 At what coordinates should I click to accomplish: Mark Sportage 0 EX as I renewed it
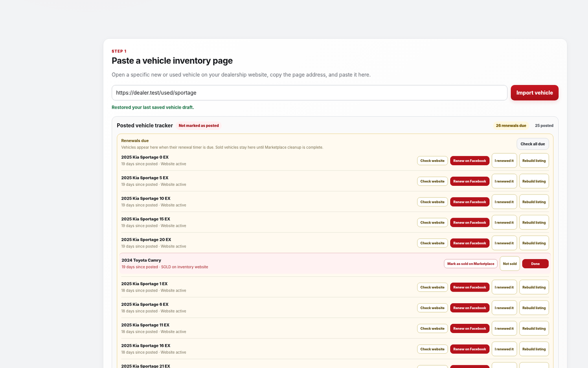coord(504,161)
